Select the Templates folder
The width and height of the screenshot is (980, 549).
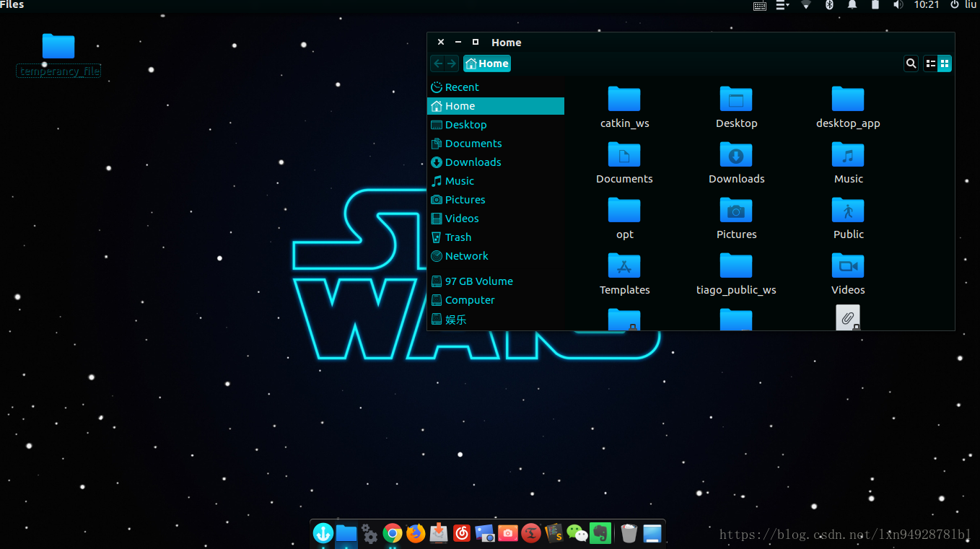[624, 274]
